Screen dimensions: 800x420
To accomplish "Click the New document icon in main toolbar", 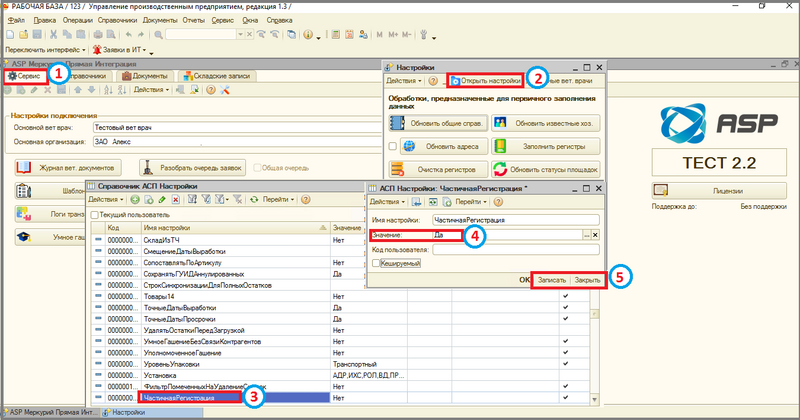I will pos(10,35).
